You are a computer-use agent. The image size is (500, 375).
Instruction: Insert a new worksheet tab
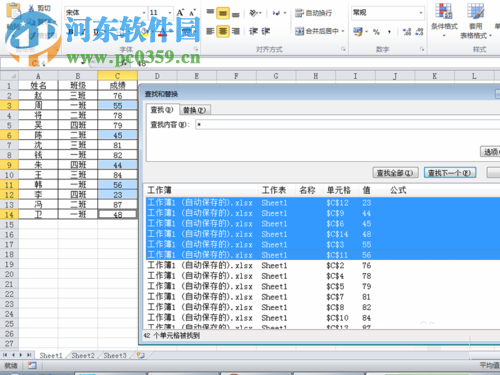pos(141,355)
